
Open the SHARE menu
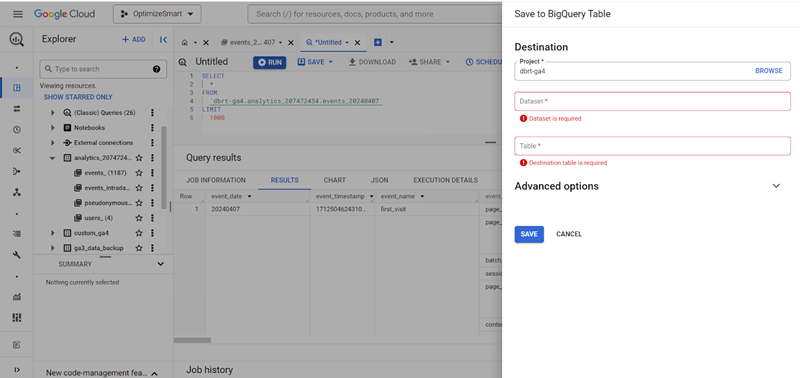click(430, 62)
